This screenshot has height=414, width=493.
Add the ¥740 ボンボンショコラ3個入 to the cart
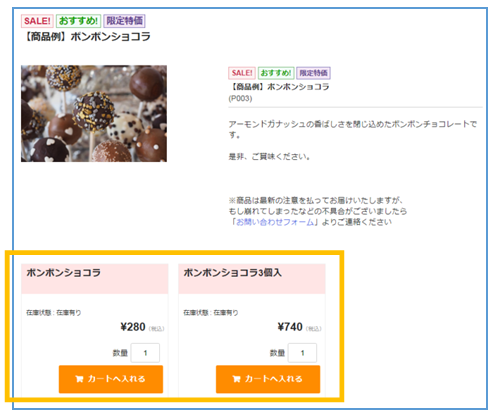click(x=268, y=379)
